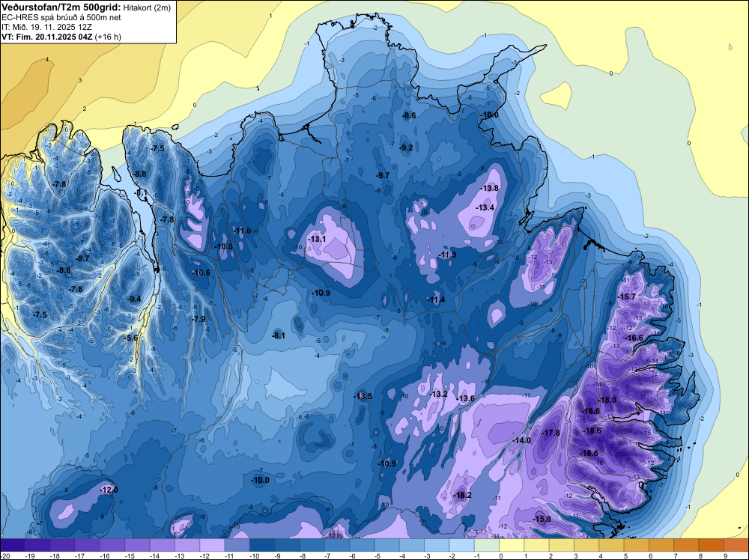Click the "9" legend scale label

point(725,556)
